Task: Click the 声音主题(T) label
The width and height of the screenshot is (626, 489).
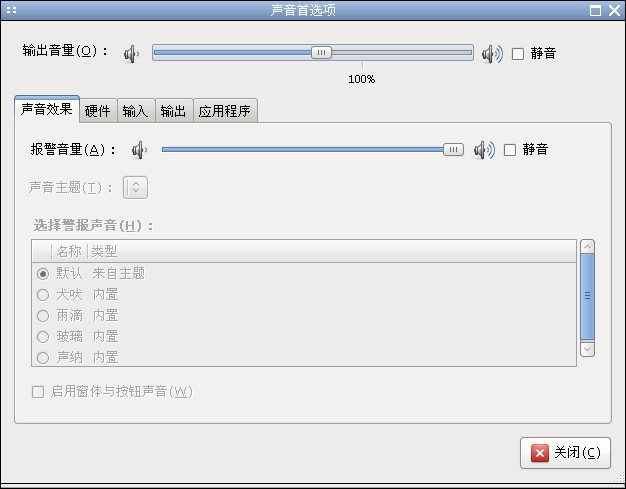Action: pos(71,187)
